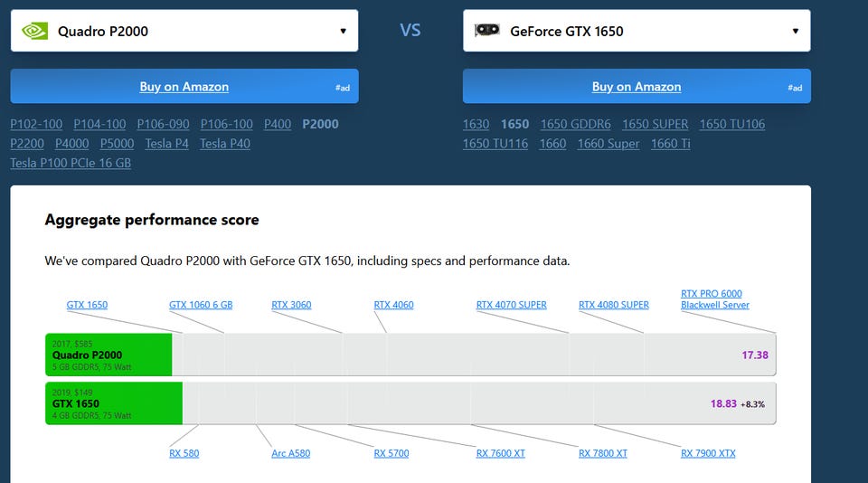
Task: Click the green GTX 1650 performance bar
Action: [x=114, y=403]
